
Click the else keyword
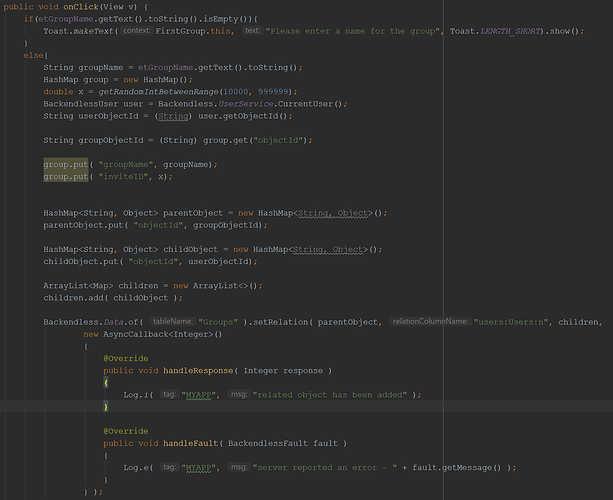coord(33,55)
